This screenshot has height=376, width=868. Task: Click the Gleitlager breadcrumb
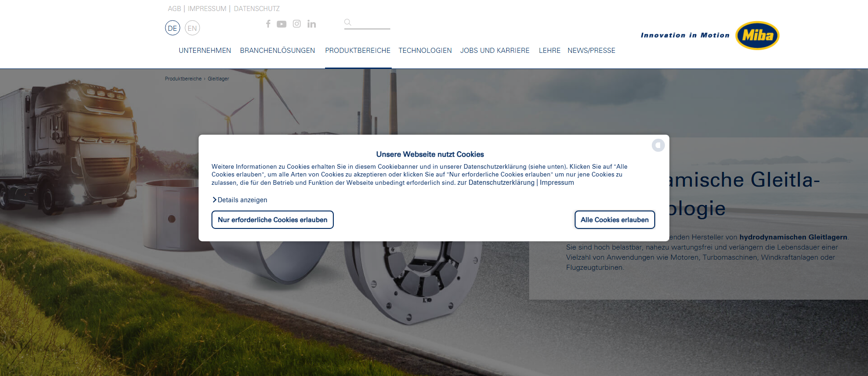218,79
